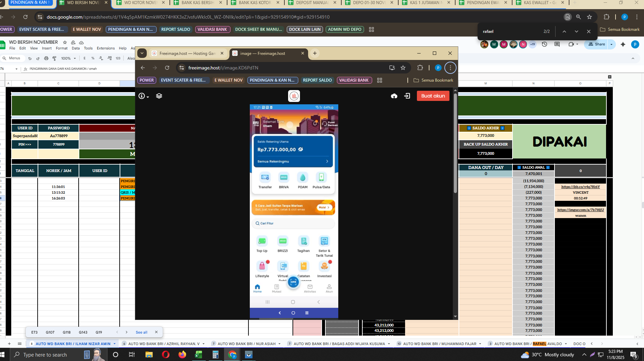Open version history clock icon in Sheets

pos(545,44)
